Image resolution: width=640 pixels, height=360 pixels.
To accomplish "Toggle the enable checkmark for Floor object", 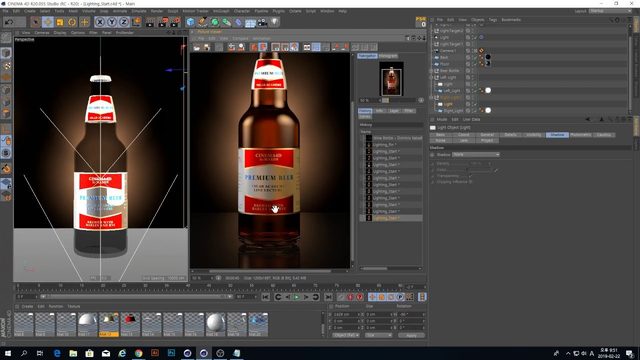I will (475, 64).
